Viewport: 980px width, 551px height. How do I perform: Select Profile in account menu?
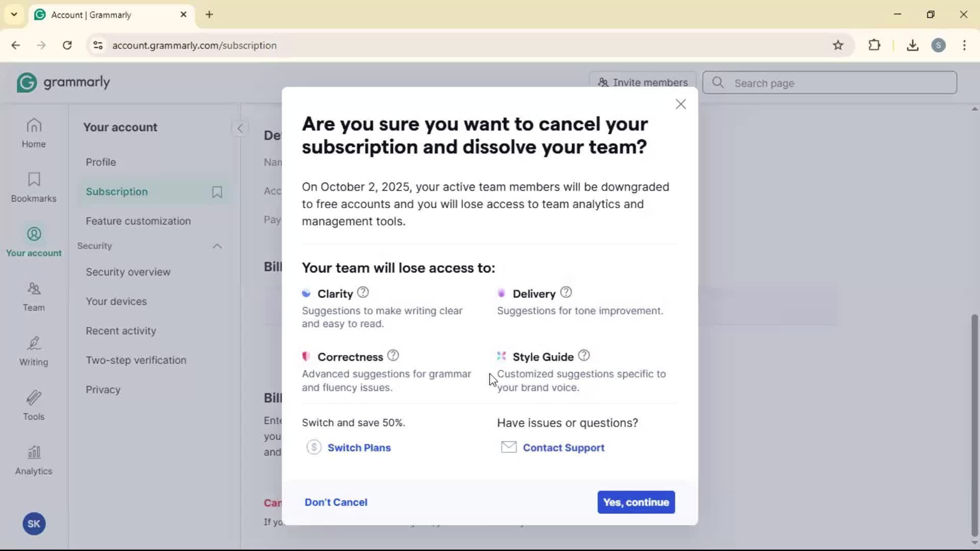(101, 162)
